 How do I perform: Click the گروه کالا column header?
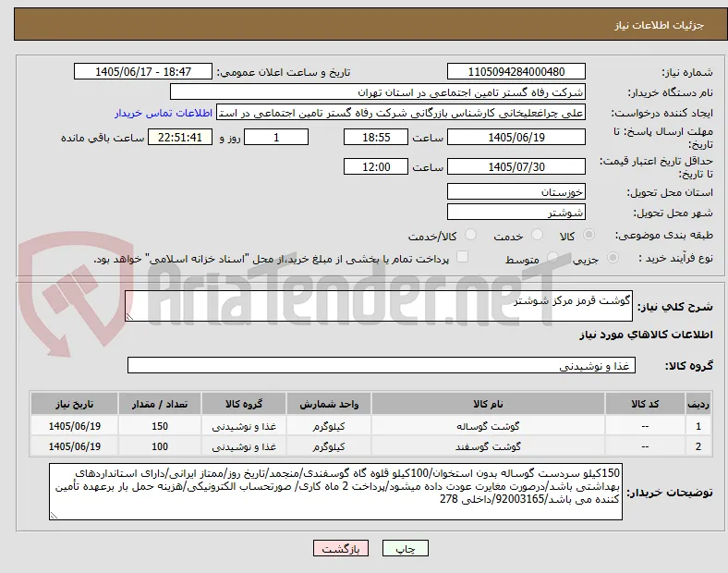(244, 404)
